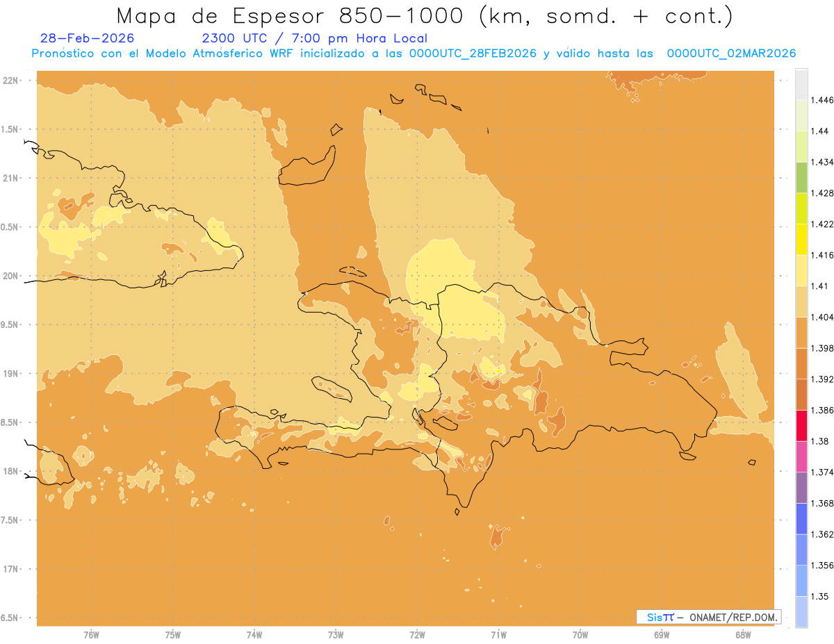
Task: Click the legend value '1.44'
Action: click(x=819, y=131)
